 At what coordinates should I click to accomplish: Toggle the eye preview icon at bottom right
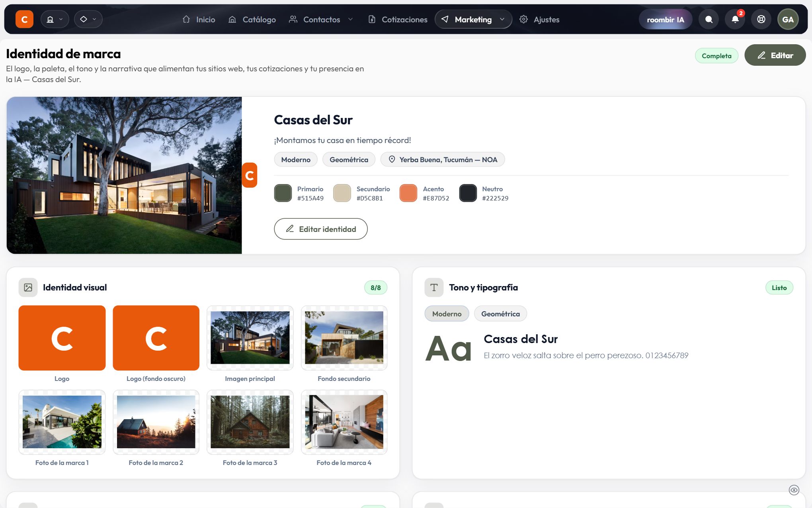coord(794,490)
